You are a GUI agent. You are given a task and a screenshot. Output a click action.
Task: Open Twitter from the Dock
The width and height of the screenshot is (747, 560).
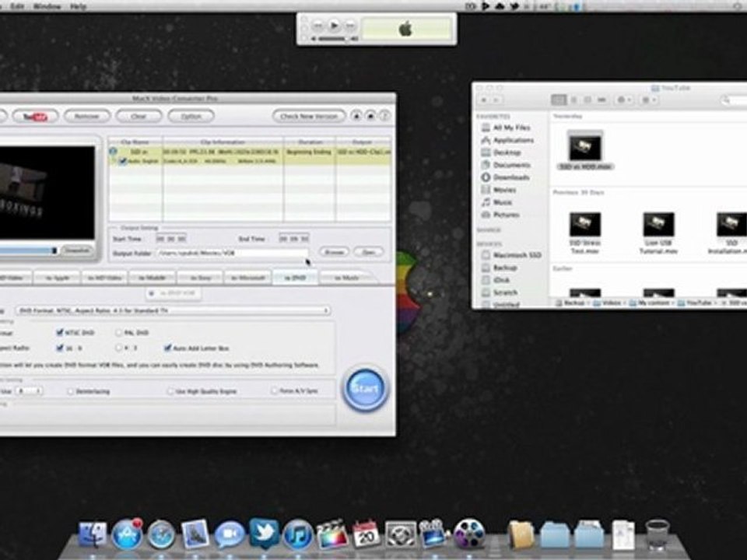264,534
